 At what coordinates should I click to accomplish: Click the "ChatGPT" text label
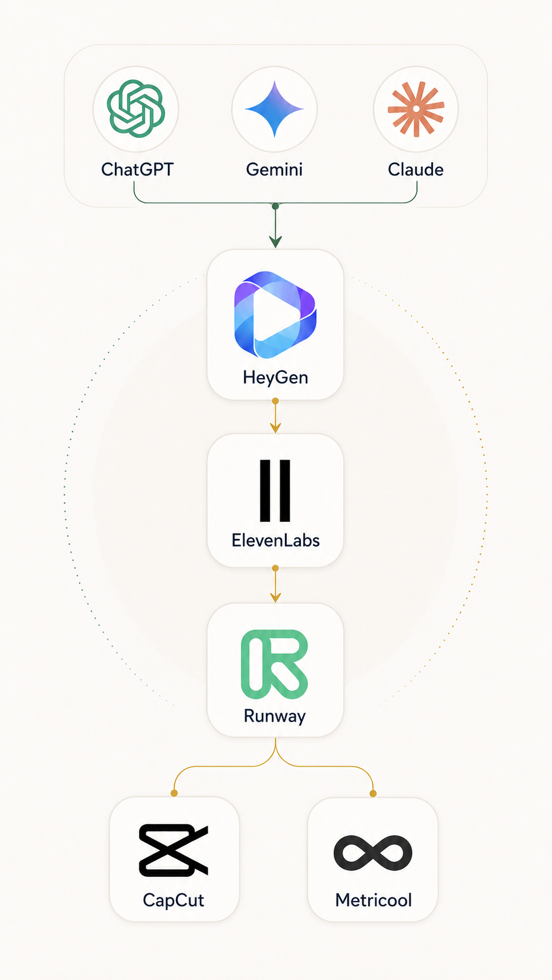pos(137,169)
